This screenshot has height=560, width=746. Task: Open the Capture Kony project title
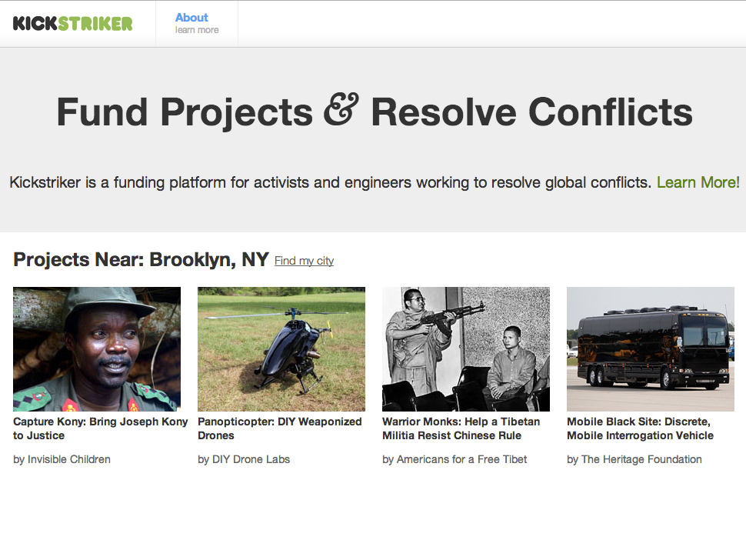pyautogui.click(x=100, y=428)
